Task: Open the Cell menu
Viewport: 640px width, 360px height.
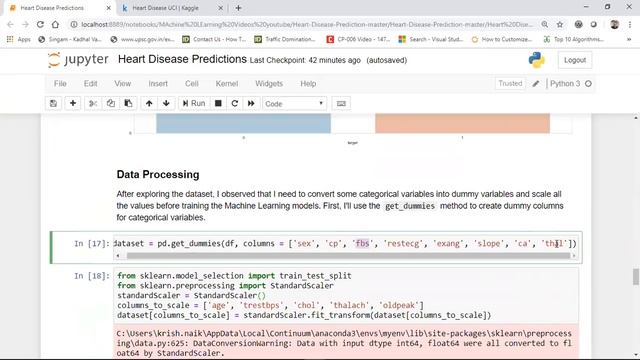Action: [x=191, y=84]
